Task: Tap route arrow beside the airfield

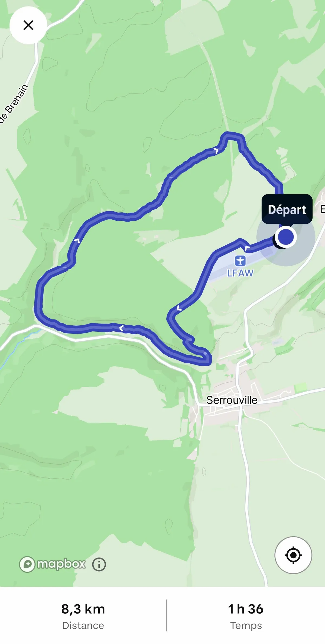Action: [x=247, y=248]
